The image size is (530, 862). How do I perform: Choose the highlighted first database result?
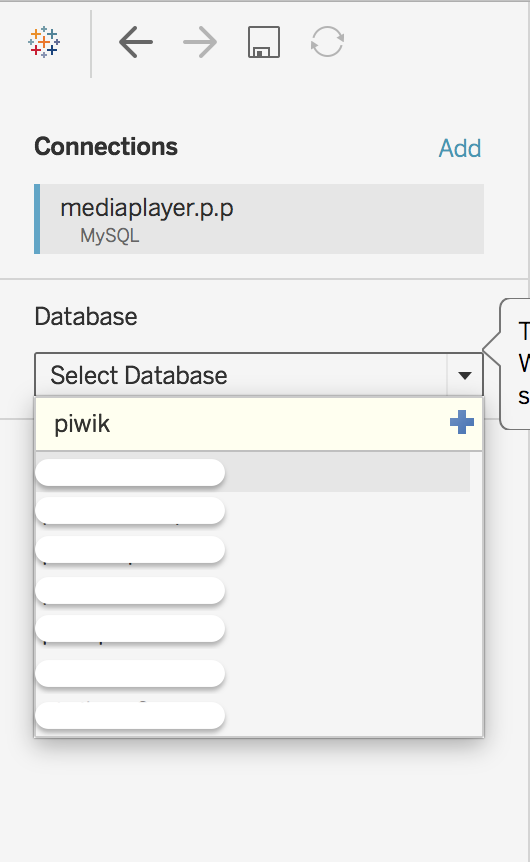(253, 472)
